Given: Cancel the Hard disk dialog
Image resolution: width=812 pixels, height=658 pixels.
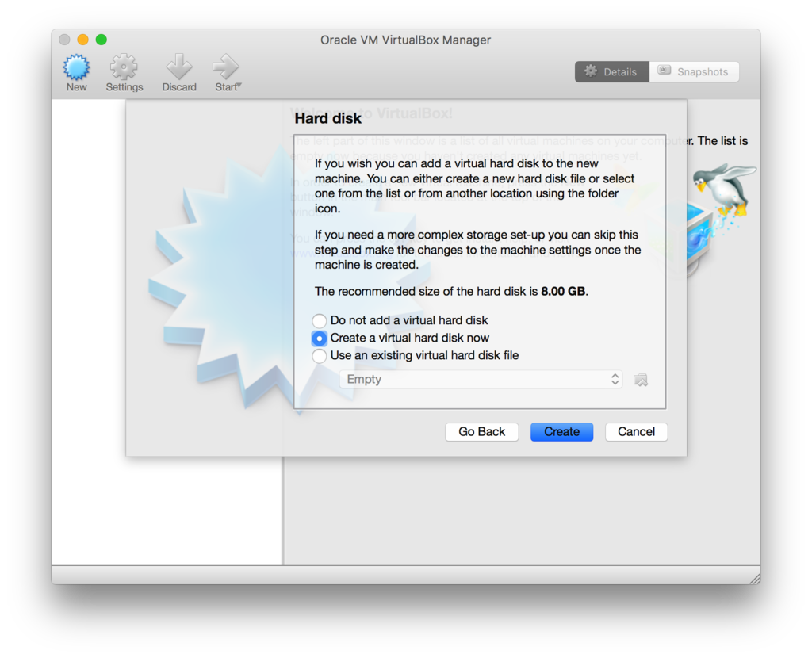Looking at the screenshot, I should (637, 432).
